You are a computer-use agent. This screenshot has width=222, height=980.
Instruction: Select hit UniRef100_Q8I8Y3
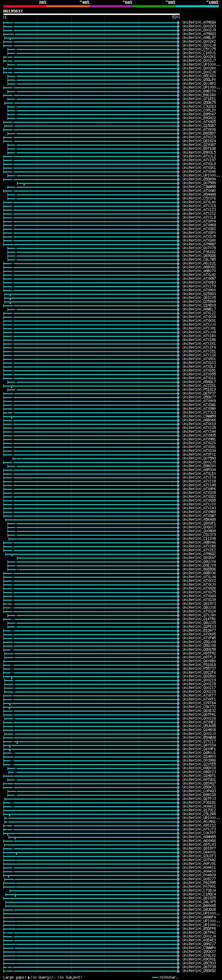tap(199, 604)
